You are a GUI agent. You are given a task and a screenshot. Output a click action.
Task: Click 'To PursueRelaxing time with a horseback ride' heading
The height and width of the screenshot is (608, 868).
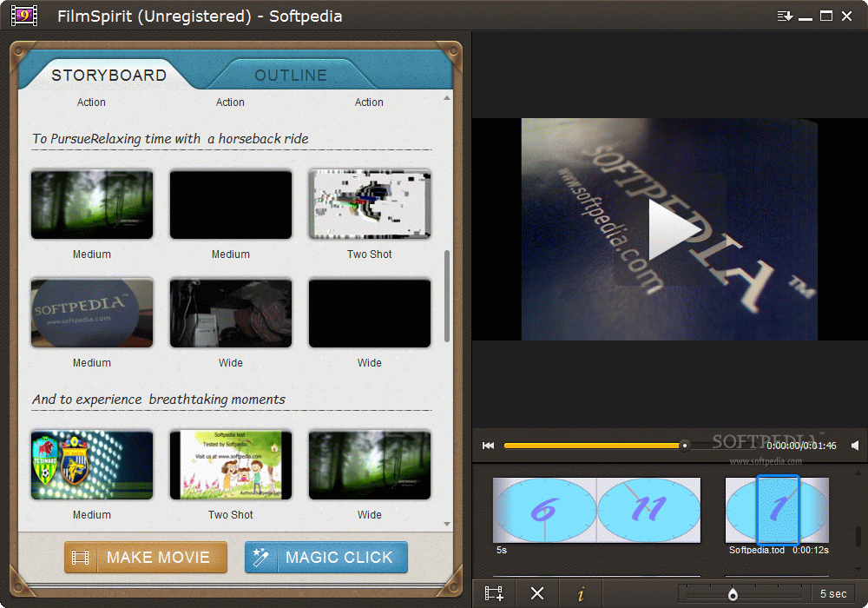tap(170, 138)
